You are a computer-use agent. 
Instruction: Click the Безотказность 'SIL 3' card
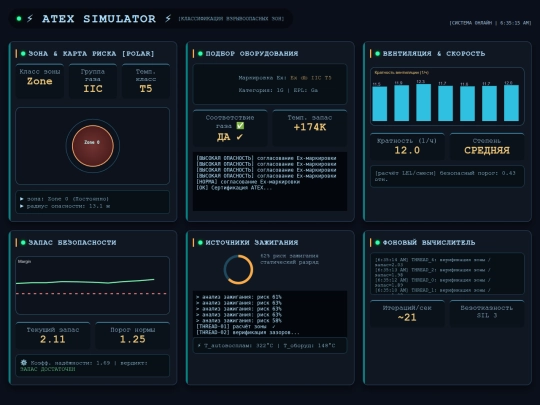tap(487, 313)
